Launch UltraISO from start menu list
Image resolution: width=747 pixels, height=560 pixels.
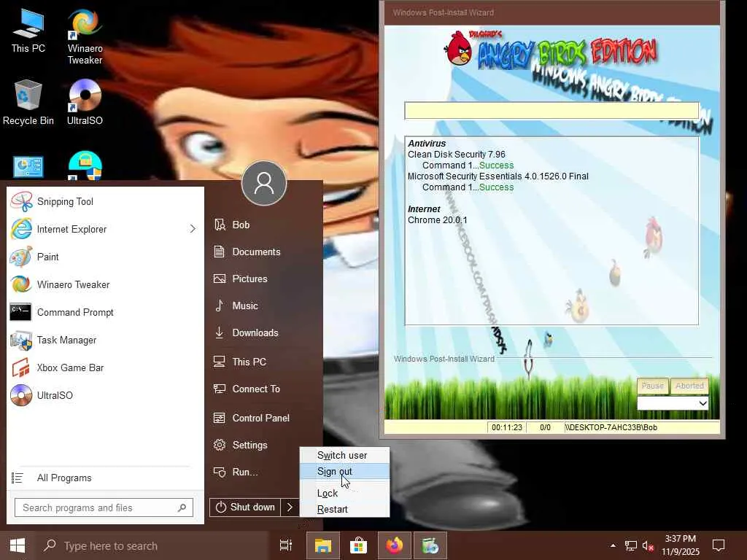pyautogui.click(x=105, y=394)
